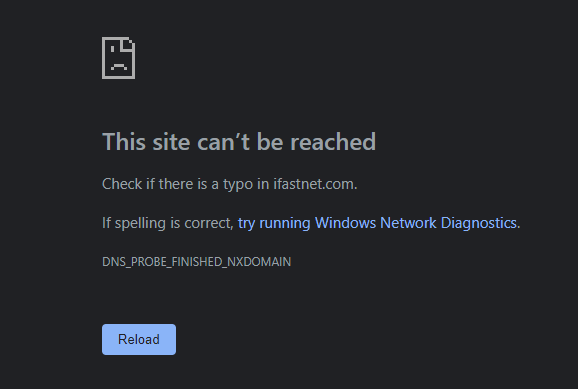Click the word "typo" in the message
Image resolution: width=578 pixels, height=389 pixels.
(238, 185)
